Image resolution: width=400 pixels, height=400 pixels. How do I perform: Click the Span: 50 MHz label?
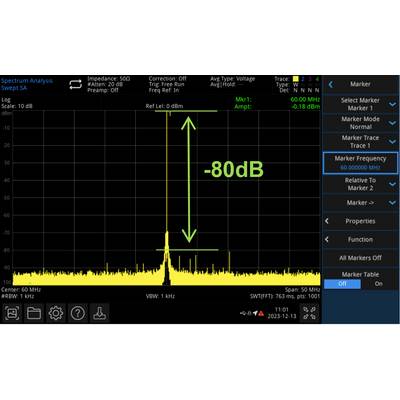click(302, 290)
